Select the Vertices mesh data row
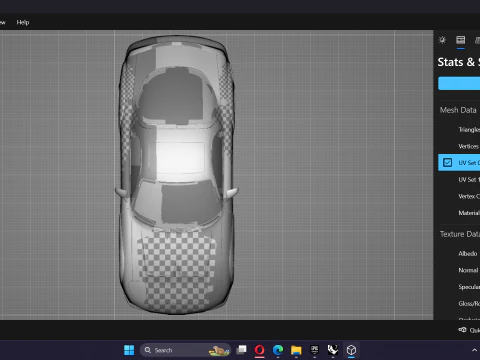480x360 pixels. [459, 146]
